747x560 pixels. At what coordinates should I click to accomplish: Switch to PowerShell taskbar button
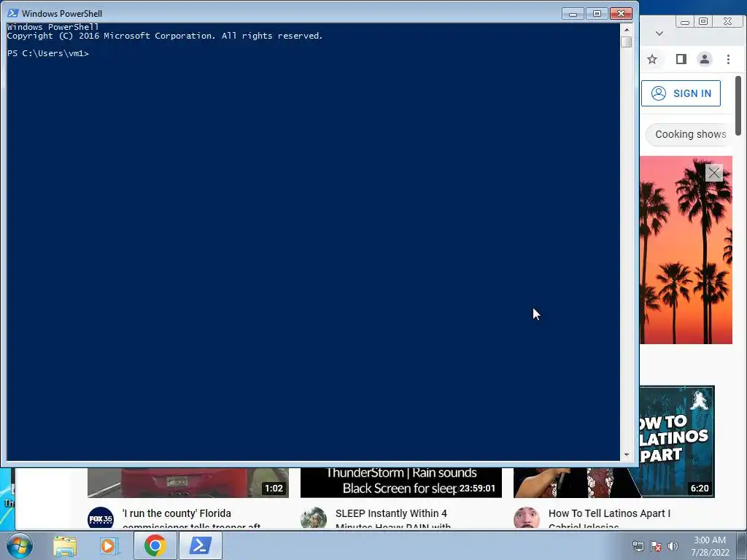point(201,545)
